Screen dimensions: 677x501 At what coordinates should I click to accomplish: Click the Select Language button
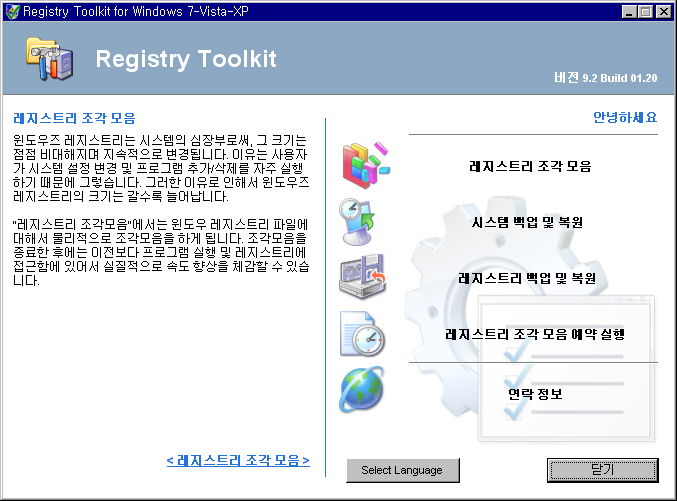[x=403, y=470]
